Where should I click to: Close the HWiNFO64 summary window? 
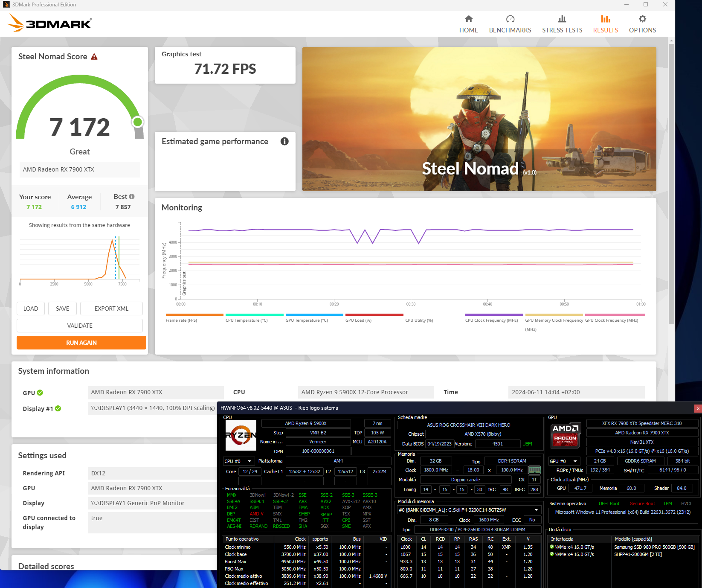pos(698,408)
